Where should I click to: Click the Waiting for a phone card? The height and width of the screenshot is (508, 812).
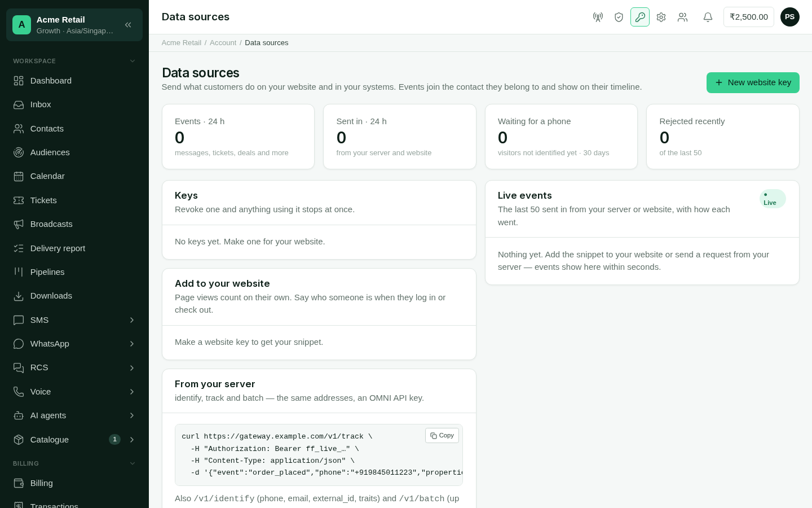[x=561, y=137]
